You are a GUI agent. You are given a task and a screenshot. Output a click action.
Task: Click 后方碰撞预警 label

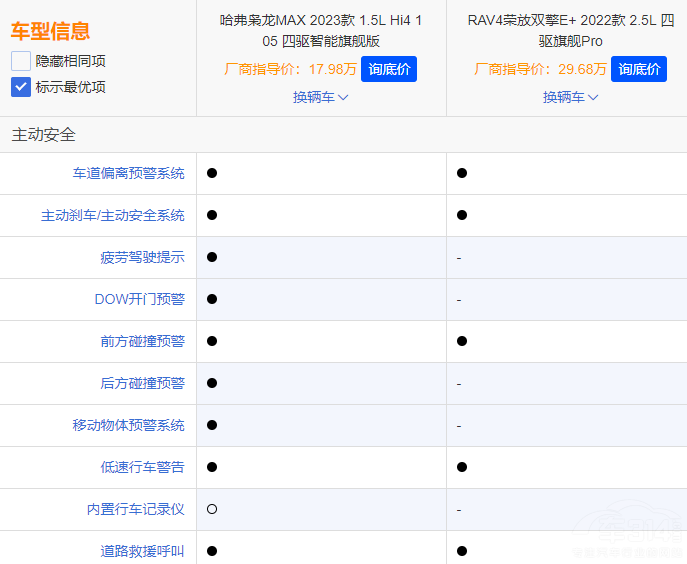[x=142, y=383]
